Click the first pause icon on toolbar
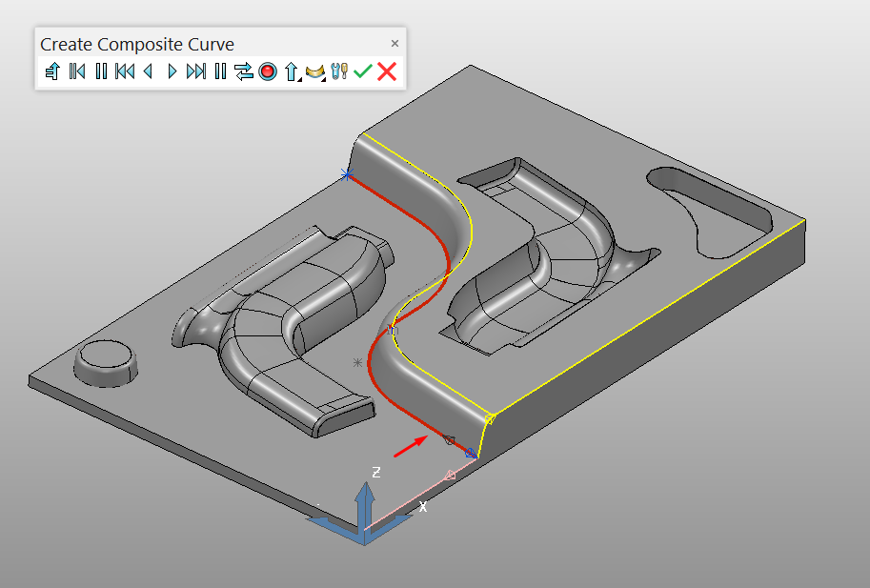Screen dimensions: 870x588 [x=101, y=71]
